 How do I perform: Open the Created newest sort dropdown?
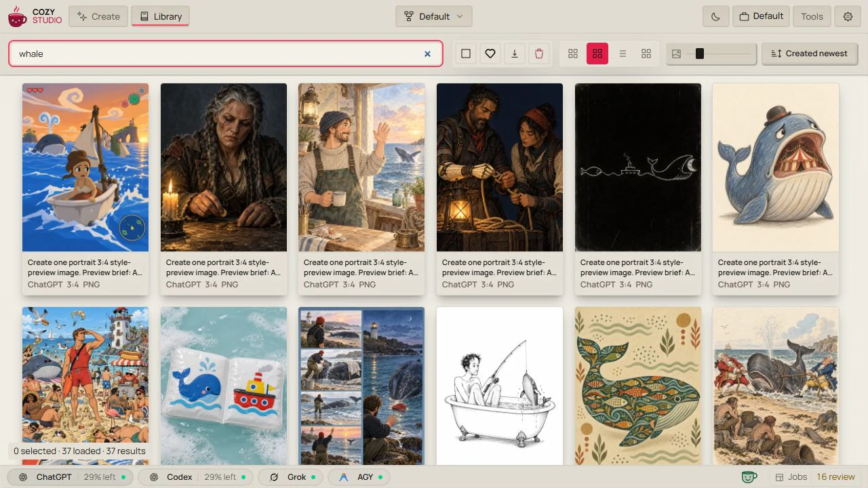click(x=810, y=54)
